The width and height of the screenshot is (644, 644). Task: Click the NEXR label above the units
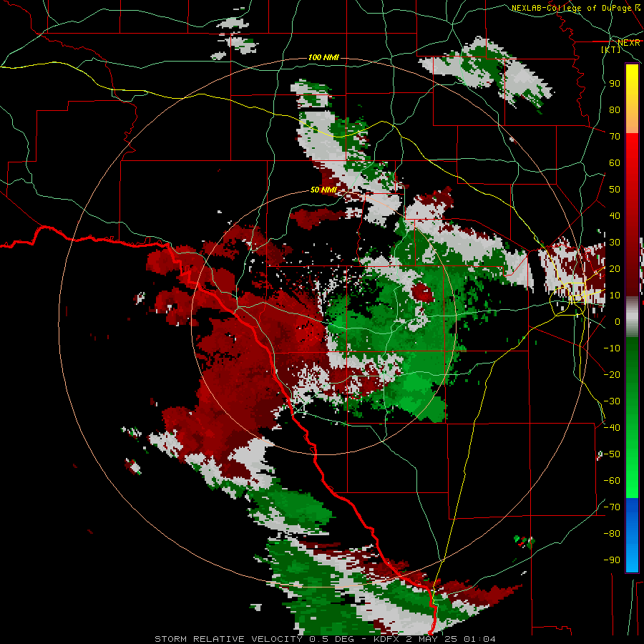point(629,42)
